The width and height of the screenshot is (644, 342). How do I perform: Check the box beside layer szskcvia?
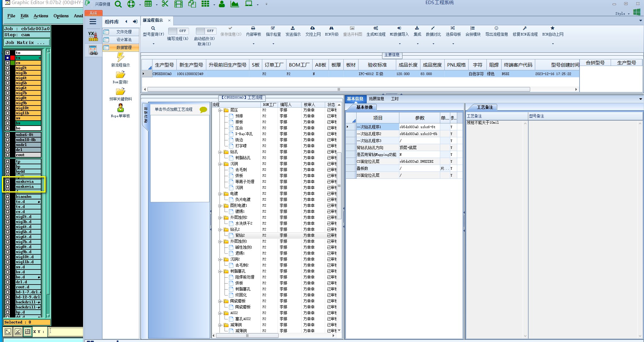pyautogui.click(x=8, y=182)
